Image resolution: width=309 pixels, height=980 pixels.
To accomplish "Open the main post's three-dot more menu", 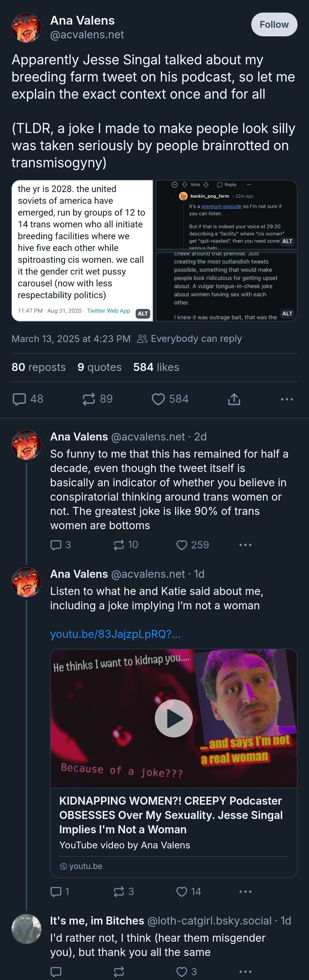I will [x=287, y=399].
